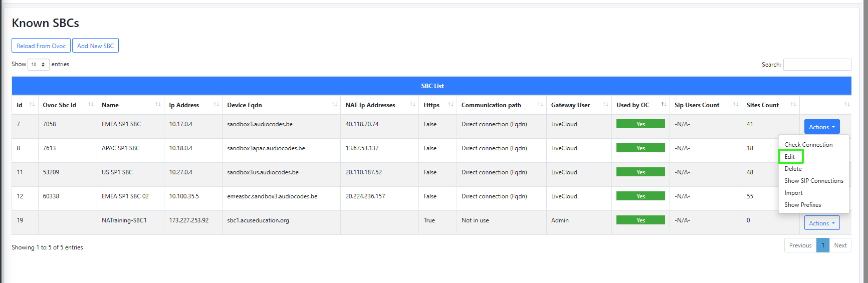The image size is (868, 283).
Task: Select Check Connection menu option
Action: [x=808, y=145]
